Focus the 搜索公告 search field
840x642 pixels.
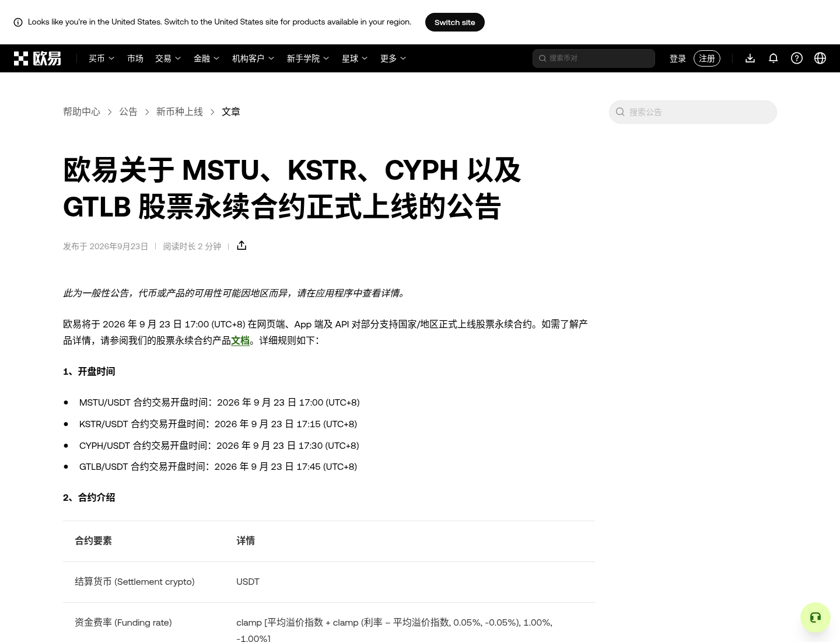coord(693,112)
